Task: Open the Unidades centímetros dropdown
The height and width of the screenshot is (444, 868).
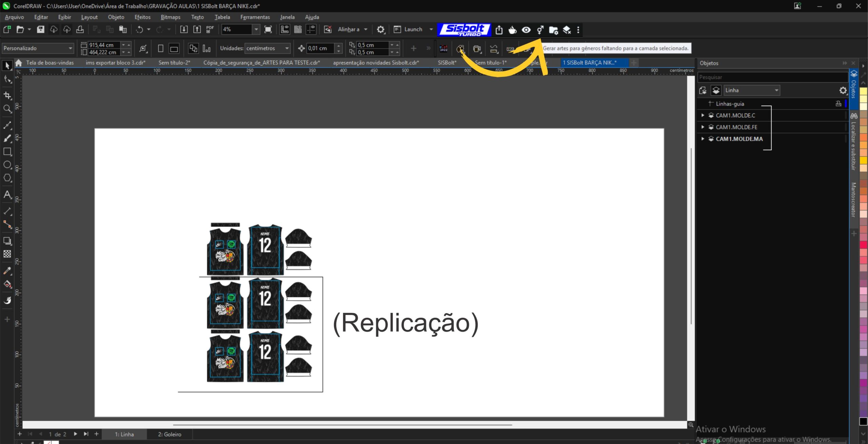Action: coord(287,48)
